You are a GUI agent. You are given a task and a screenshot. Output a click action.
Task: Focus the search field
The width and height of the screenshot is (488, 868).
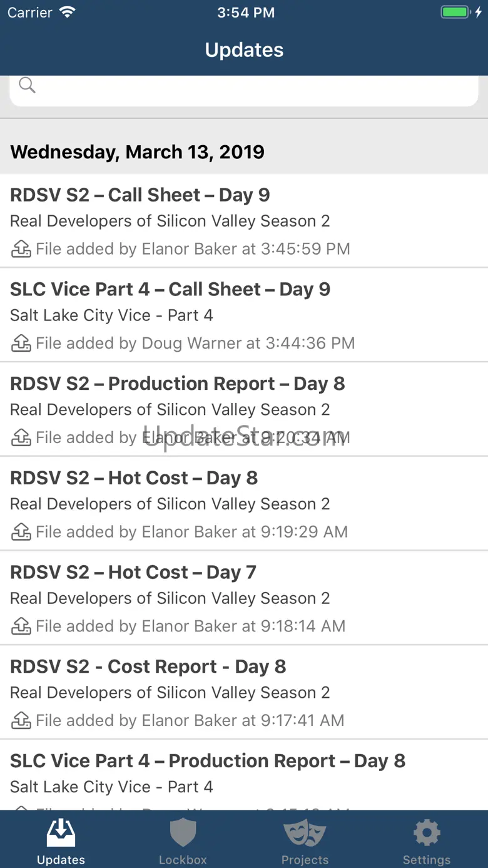click(244, 89)
